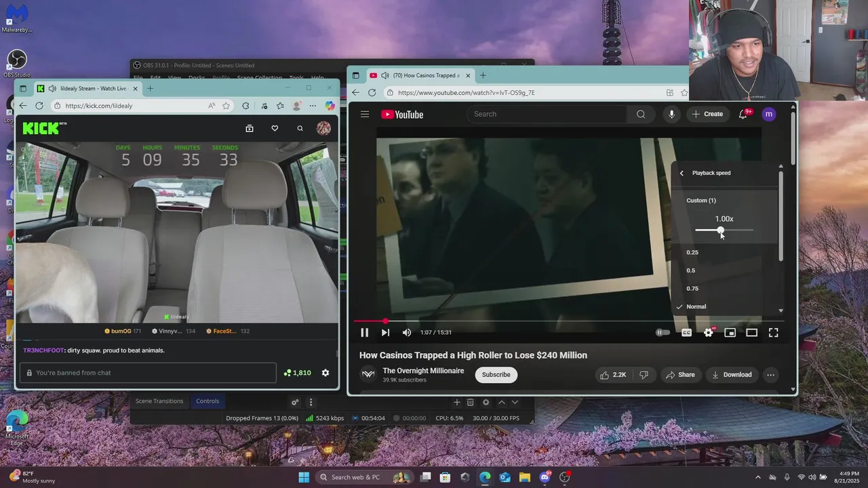This screenshot has width=868, height=488.
Task: Open Edge extensions puzzle icon in Kick window
Action: (245, 106)
